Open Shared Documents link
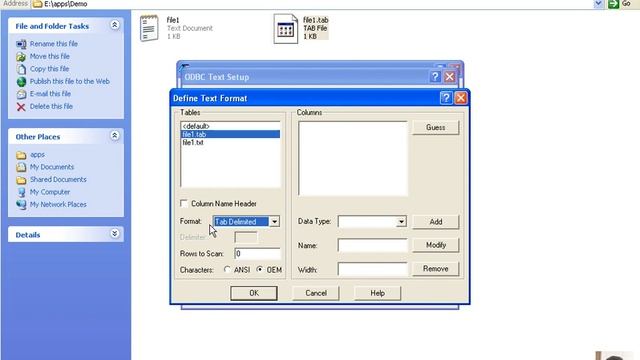Screen dimensions: 640x360 [x=58, y=180]
